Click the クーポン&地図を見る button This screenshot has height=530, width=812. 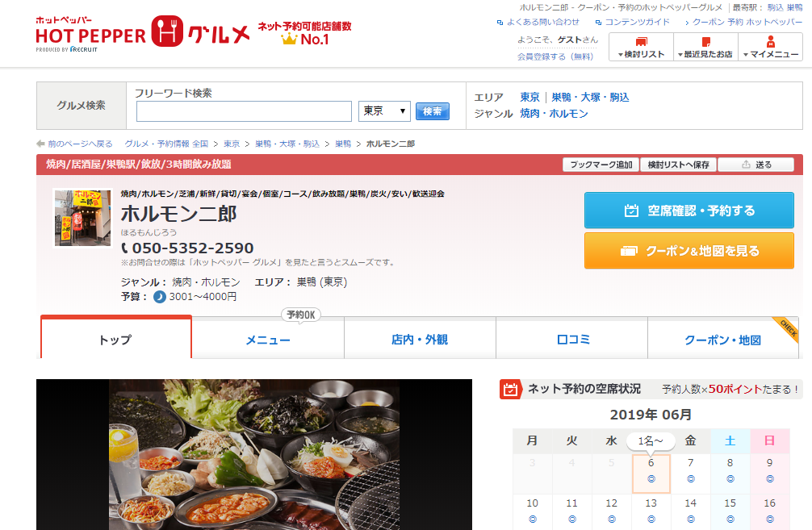tap(689, 251)
